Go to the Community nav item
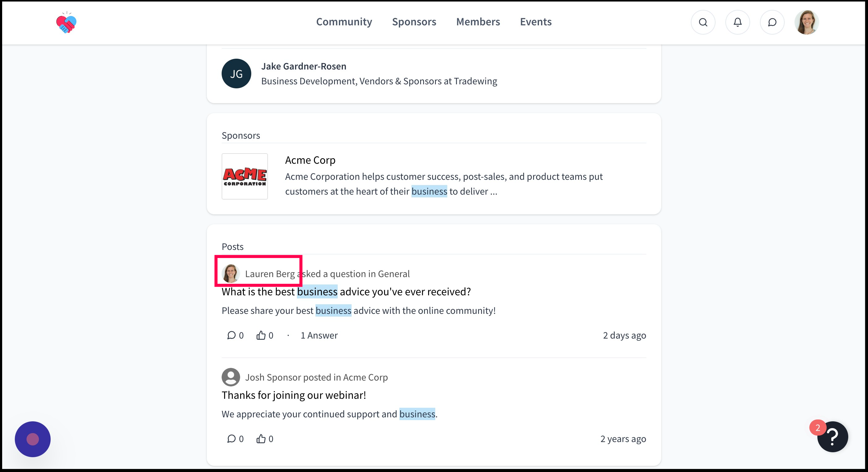Screen dimensions: 868x472 click(344, 22)
